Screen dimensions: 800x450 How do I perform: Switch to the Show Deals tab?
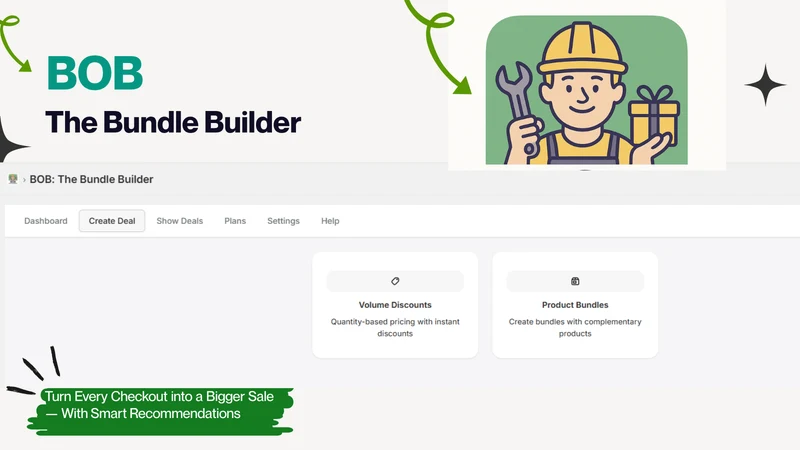[180, 221]
